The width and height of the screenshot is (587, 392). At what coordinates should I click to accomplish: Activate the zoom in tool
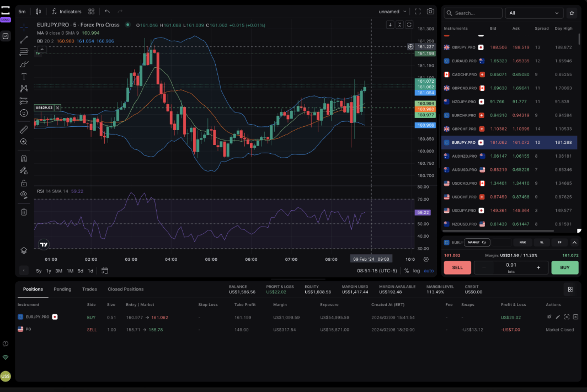click(24, 142)
